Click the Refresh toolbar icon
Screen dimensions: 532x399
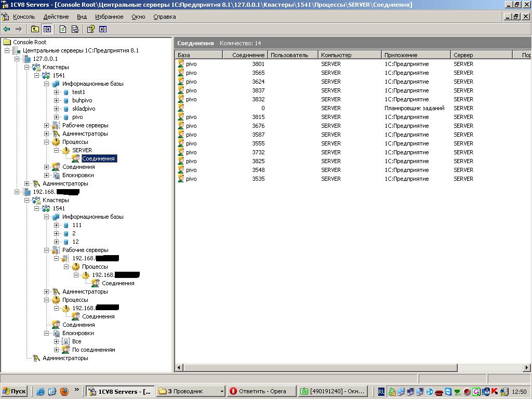click(63, 29)
